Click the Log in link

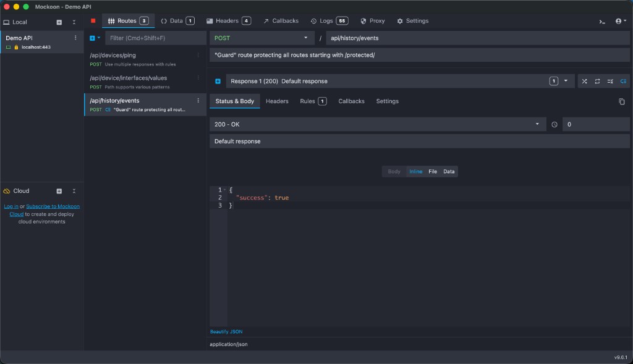(11, 206)
